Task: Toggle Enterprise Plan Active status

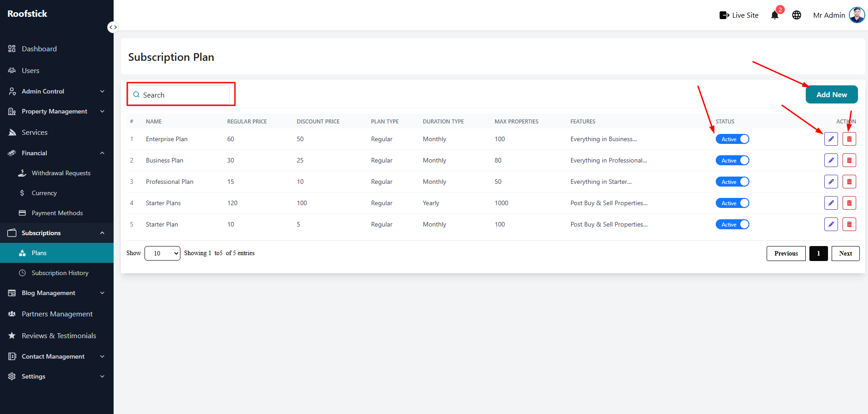Action: pos(732,139)
